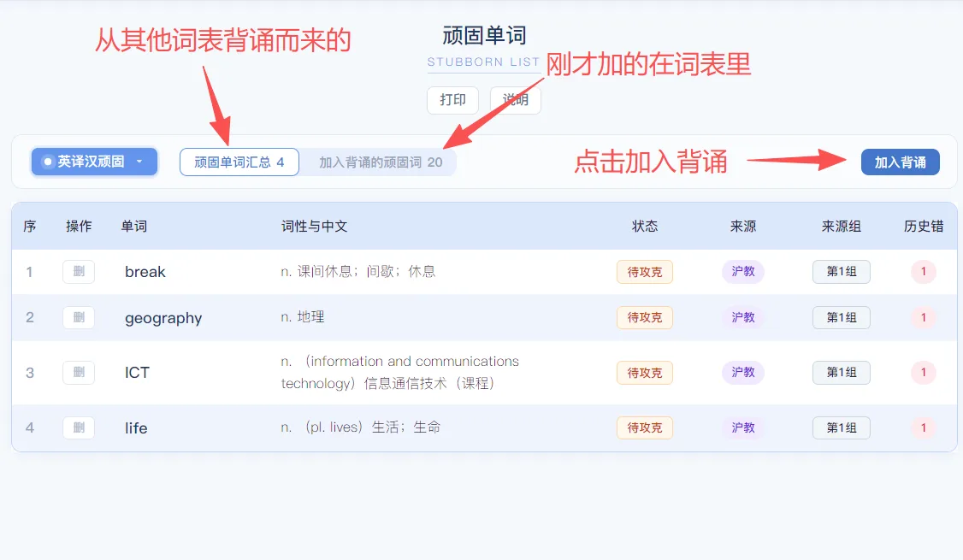Delete the word ICT via 删 button
The width and height of the screenshot is (963, 560).
79,372
